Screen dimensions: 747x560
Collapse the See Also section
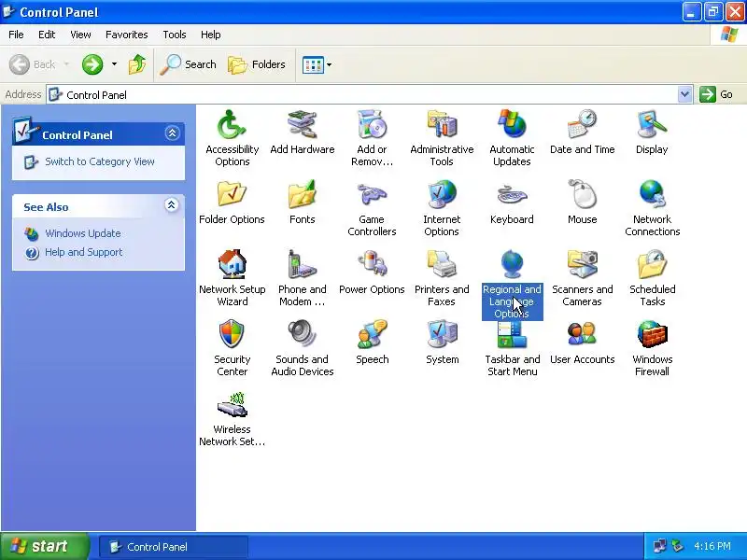coord(172,205)
